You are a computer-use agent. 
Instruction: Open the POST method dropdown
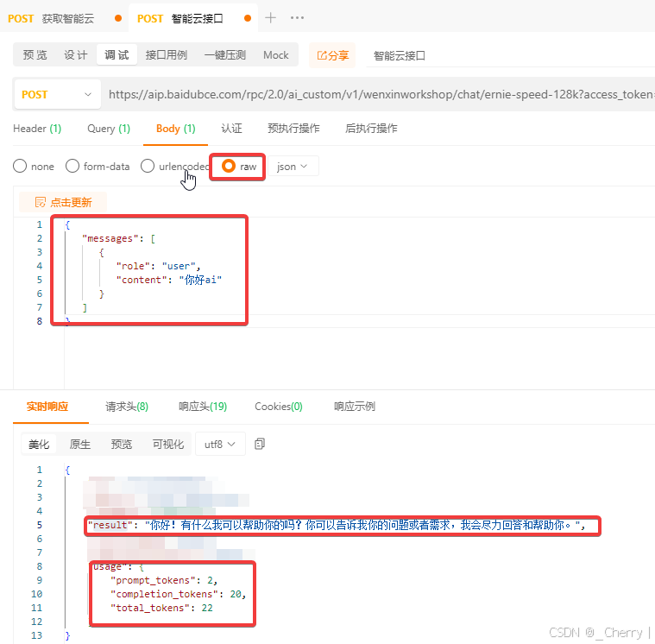tap(57, 94)
